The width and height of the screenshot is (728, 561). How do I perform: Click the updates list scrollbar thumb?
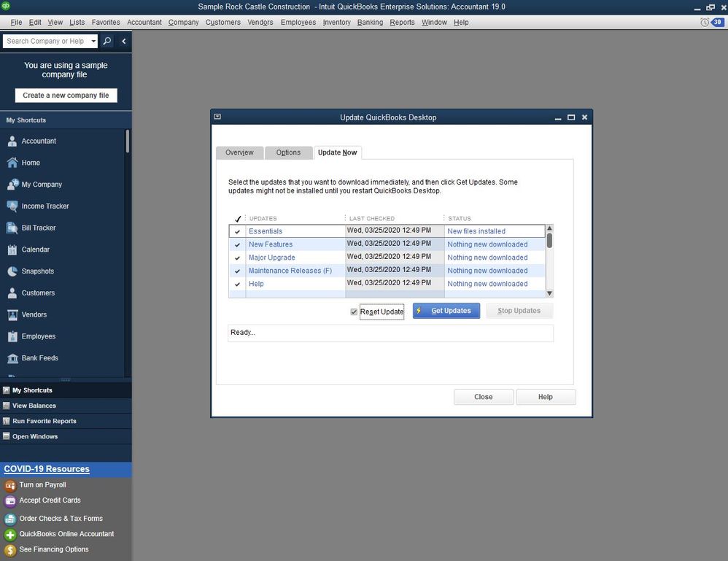[x=550, y=241]
